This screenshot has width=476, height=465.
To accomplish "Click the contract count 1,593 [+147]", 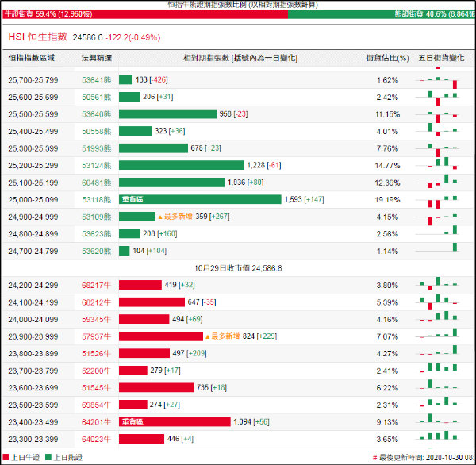I will (x=304, y=199).
